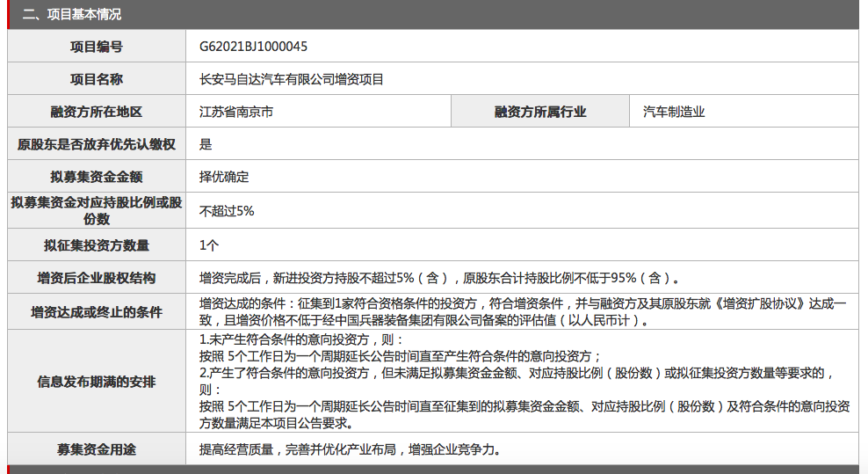Select the investor count value 1个
Screen dimensions: 868x474
coord(209,245)
